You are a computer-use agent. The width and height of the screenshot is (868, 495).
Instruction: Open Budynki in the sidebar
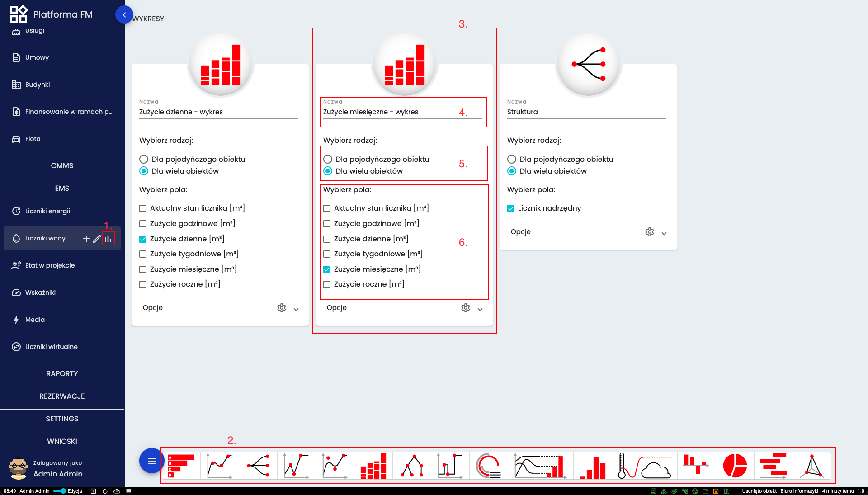[62, 85]
